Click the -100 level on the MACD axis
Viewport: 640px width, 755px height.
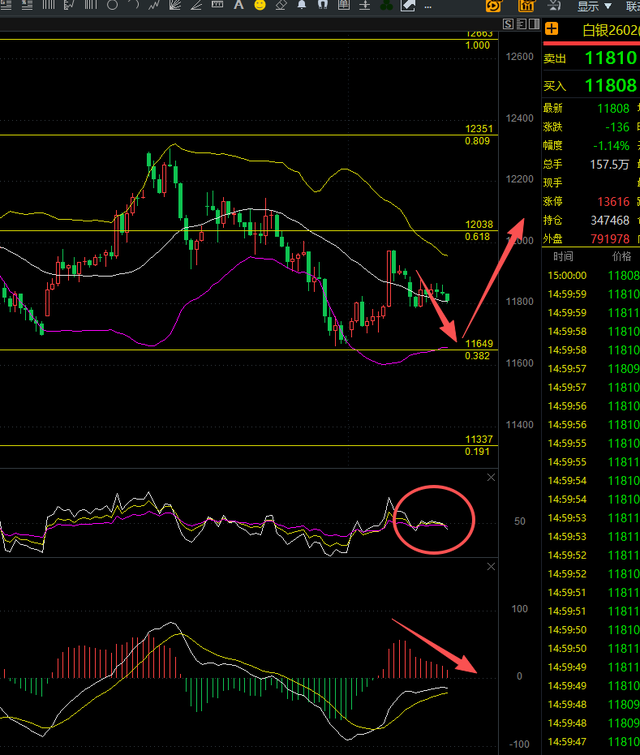tap(519, 744)
